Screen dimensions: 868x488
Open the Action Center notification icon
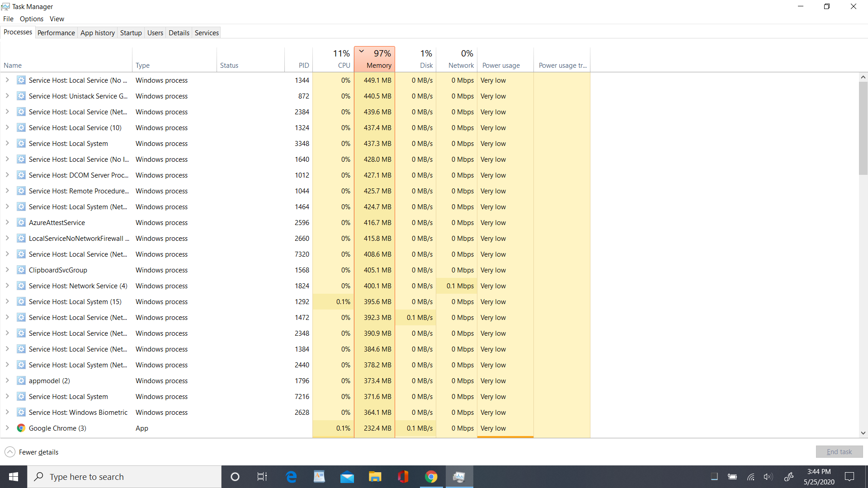point(850,477)
